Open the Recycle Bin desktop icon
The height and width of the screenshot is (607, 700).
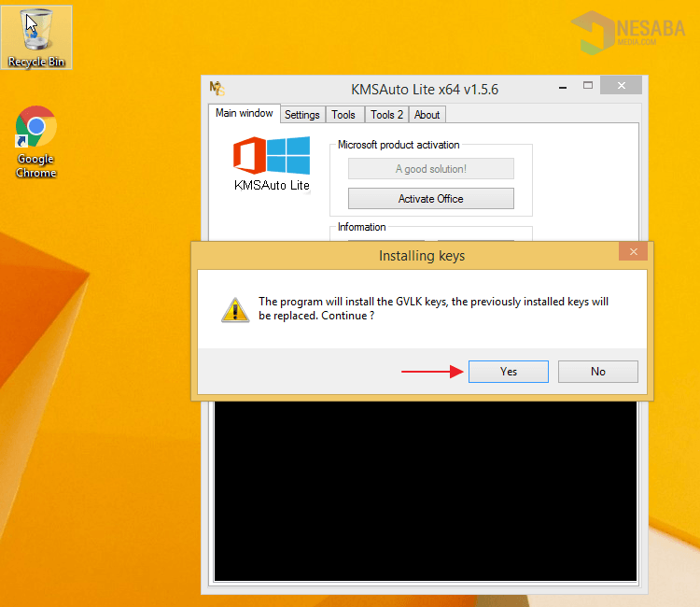(x=37, y=37)
